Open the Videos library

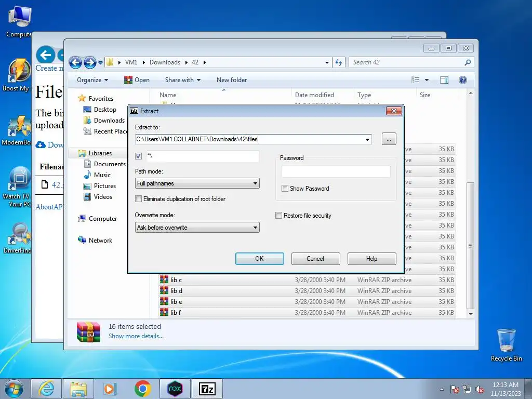point(98,197)
